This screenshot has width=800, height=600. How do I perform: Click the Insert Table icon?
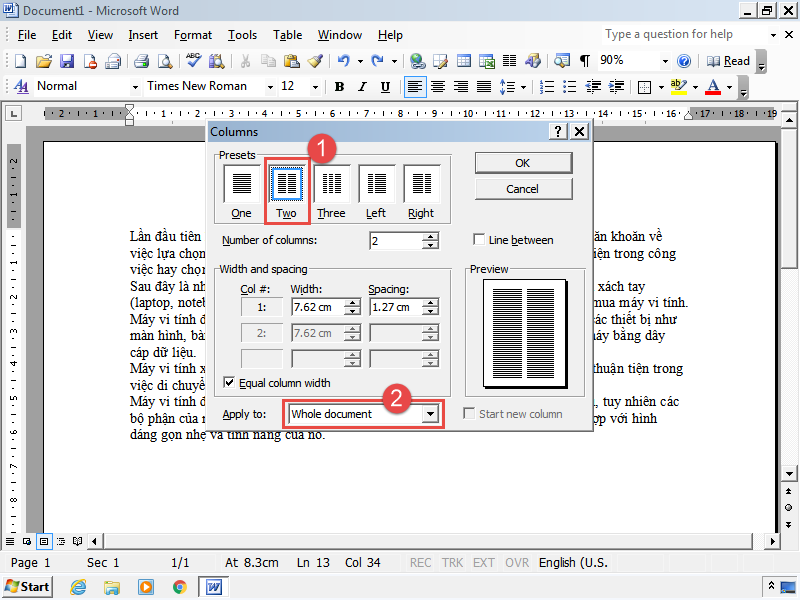coord(464,61)
